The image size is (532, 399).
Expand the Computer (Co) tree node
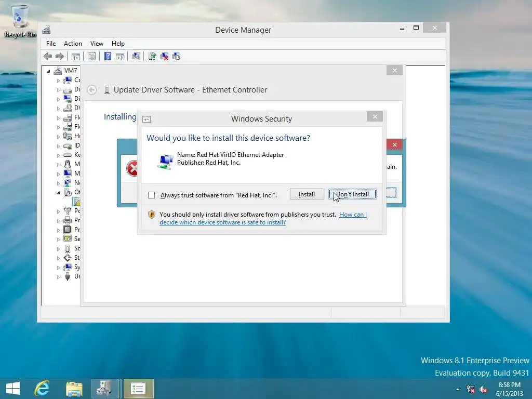(58, 81)
